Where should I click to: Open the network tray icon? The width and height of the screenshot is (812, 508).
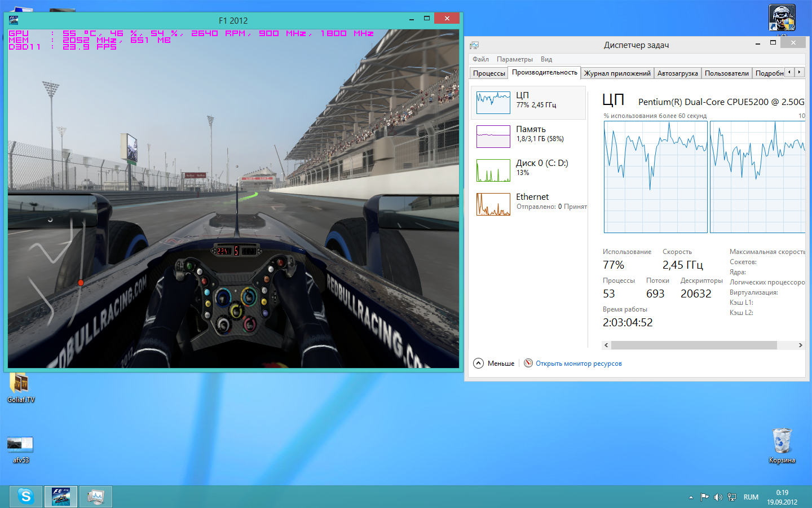point(732,497)
